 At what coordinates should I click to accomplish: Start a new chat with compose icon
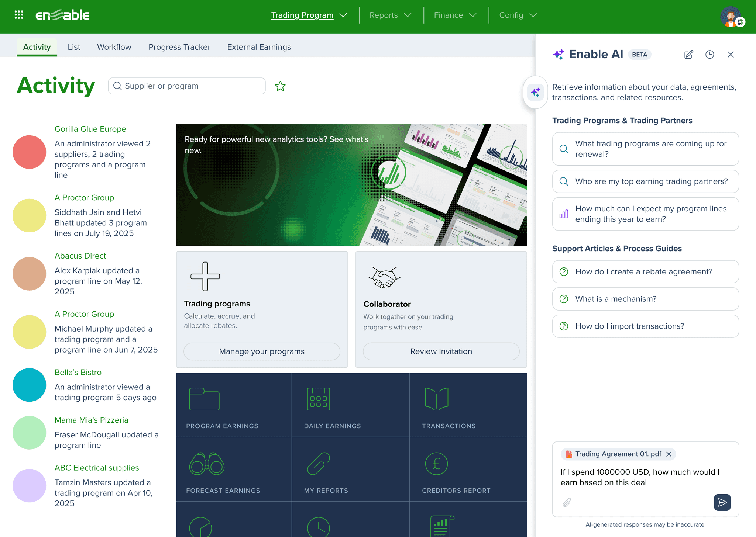point(688,55)
